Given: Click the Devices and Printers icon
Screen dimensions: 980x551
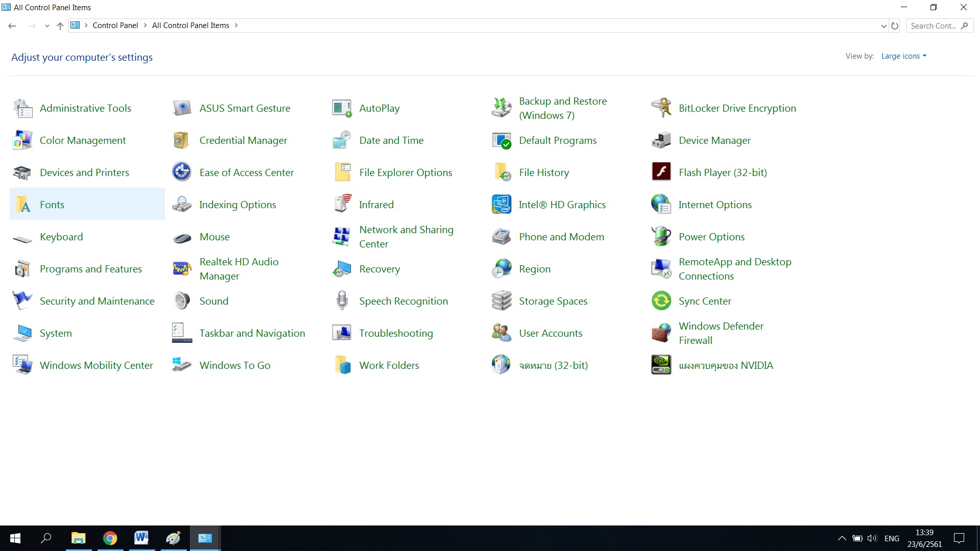Looking at the screenshot, I should (x=22, y=172).
